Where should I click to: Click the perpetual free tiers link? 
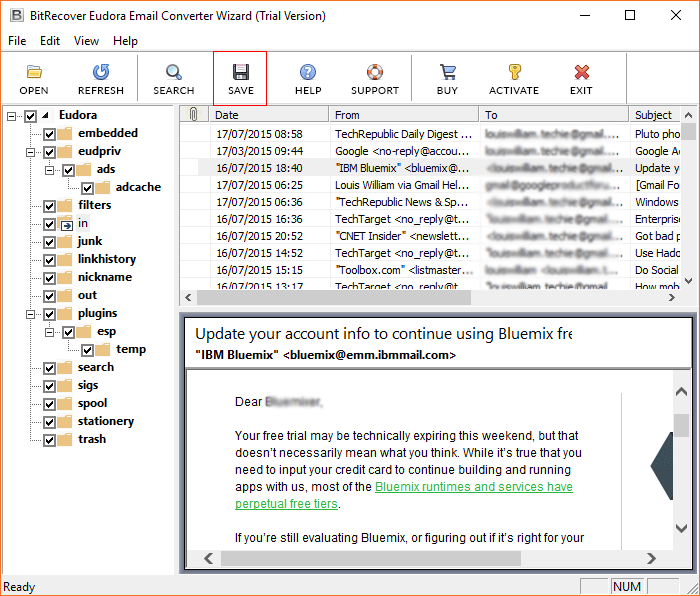(x=286, y=504)
